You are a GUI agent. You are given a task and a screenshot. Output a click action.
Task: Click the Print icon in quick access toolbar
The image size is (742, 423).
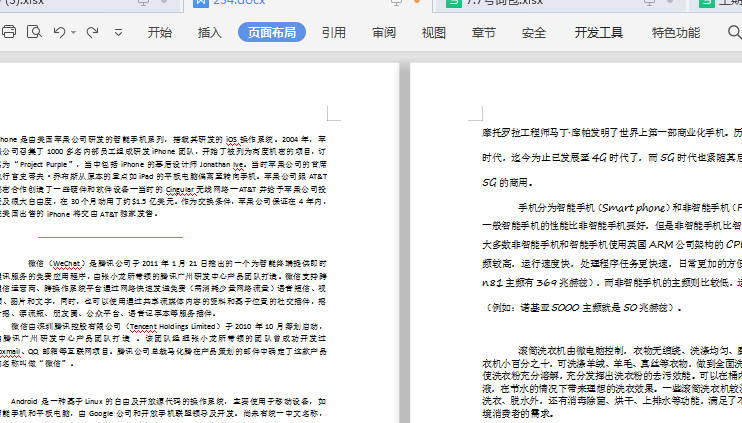[9, 33]
